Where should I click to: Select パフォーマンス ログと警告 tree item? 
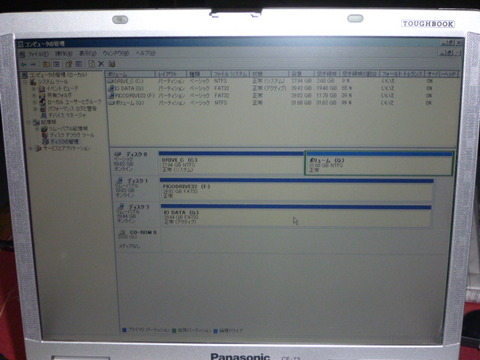72,108
